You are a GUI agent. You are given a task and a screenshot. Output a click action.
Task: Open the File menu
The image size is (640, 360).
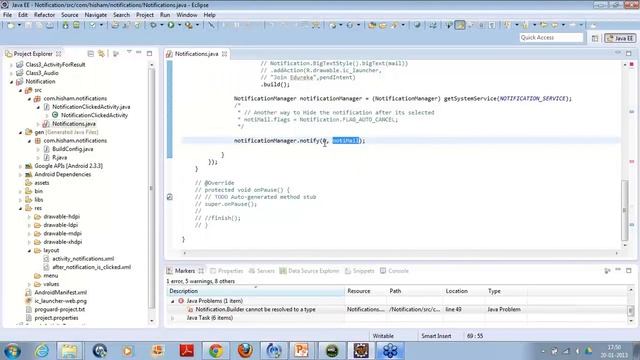click(7, 15)
